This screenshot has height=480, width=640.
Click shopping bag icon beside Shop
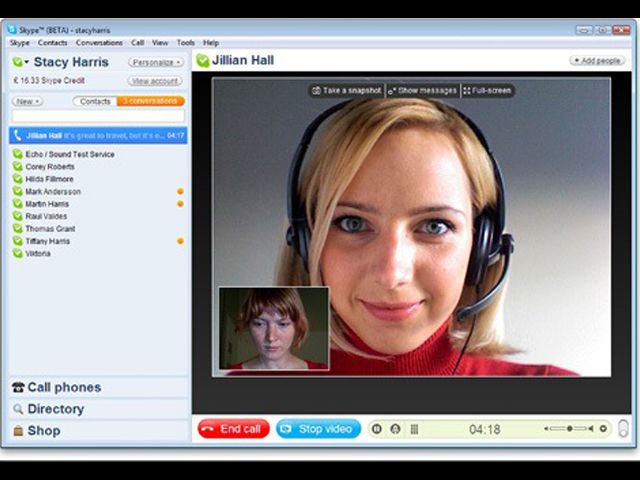(x=18, y=431)
